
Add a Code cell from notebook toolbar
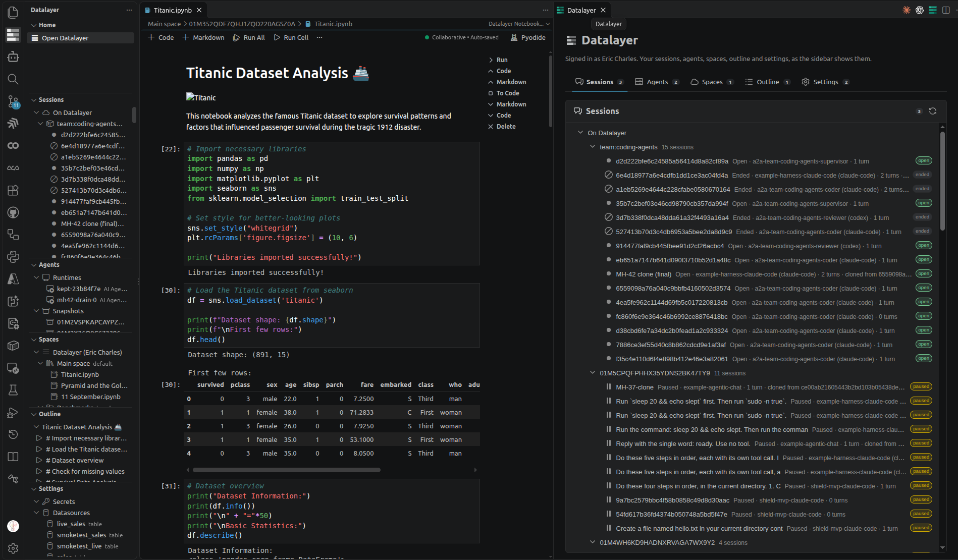tap(161, 37)
